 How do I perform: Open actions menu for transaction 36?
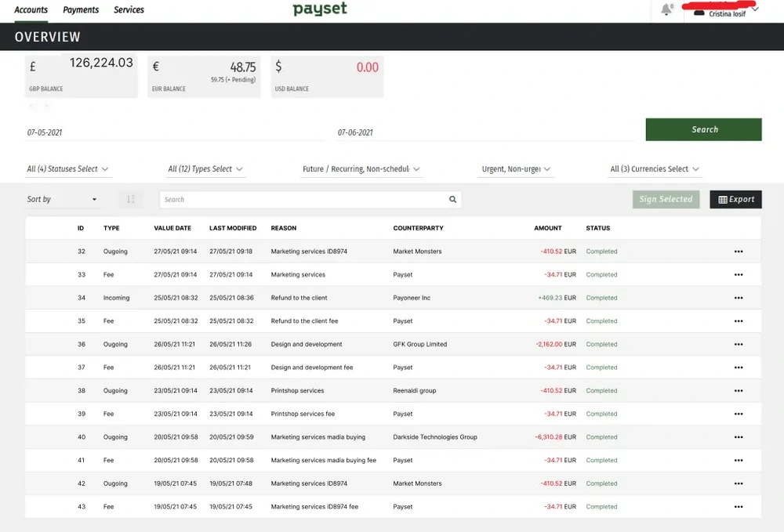coord(738,344)
